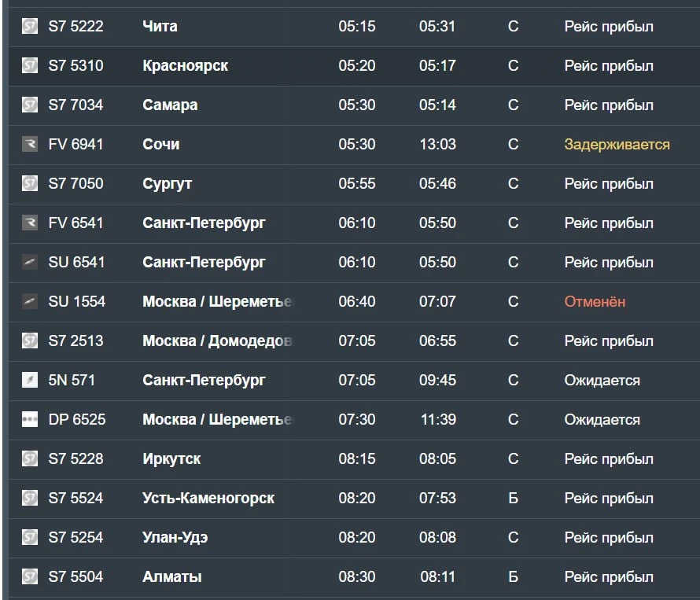Click the Aeroflot icon next to SU 6541
This screenshot has height=600, width=700.
click(x=30, y=262)
